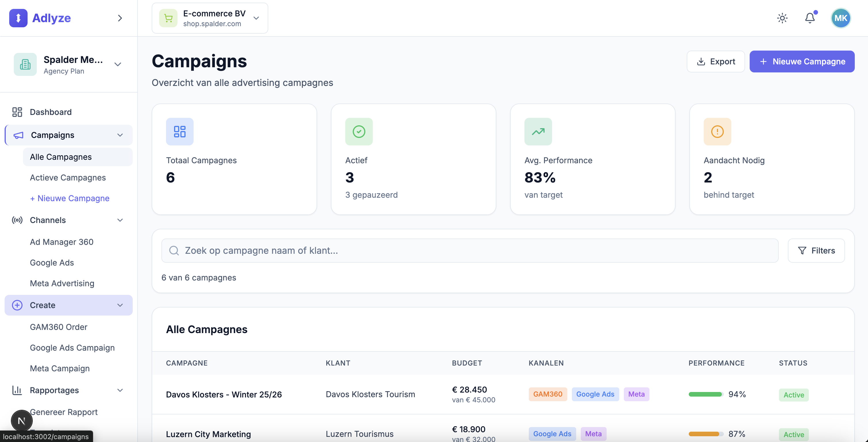The image size is (868, 442).
Task: Select Actieve Campagnes submenu item
Action: tap(68, 178)
